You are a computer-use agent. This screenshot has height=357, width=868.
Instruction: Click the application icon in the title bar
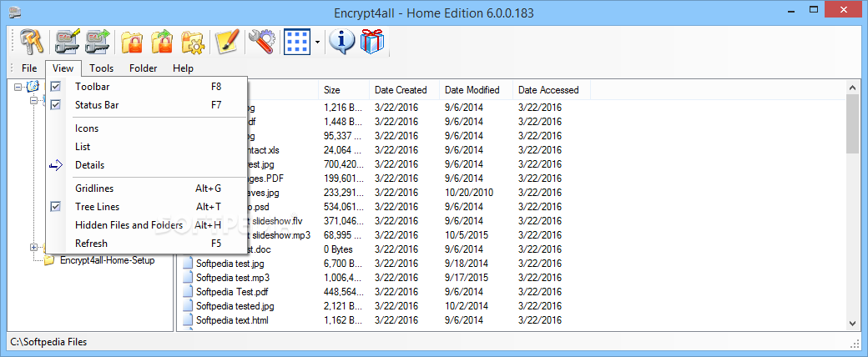pyautogui.click(x=15, y=11)
